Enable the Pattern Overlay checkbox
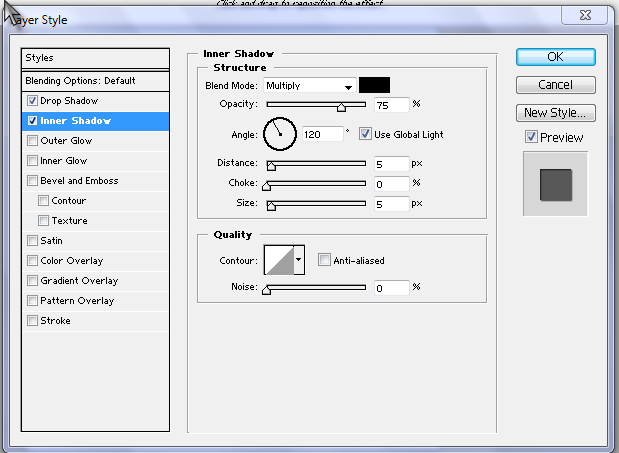Image resolution: width=619 pixels, height=453 pixels. (x=32, y=301)
